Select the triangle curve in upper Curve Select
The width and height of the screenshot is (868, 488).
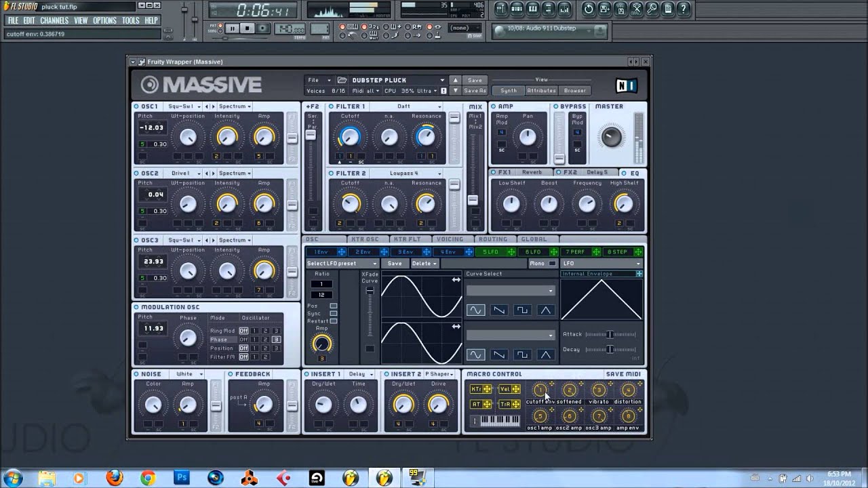(545, 310)
